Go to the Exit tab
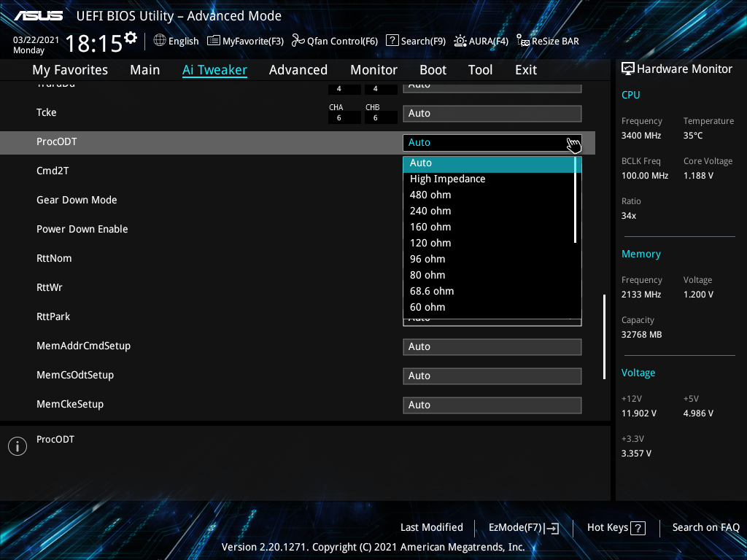This screenshot has height=560, width=747. pos(526,70)
